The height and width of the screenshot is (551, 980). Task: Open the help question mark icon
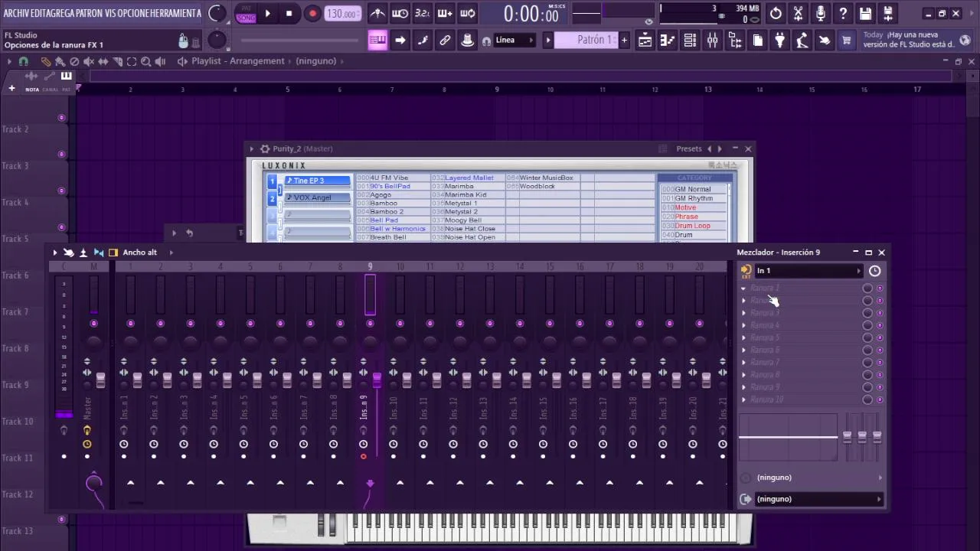(843, 13)
